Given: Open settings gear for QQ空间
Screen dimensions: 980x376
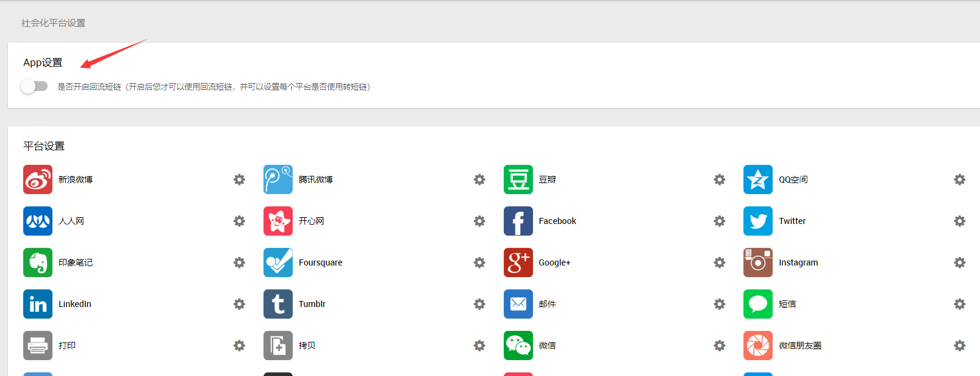Looking at the screenshot, I should click(x=959, y=179).
